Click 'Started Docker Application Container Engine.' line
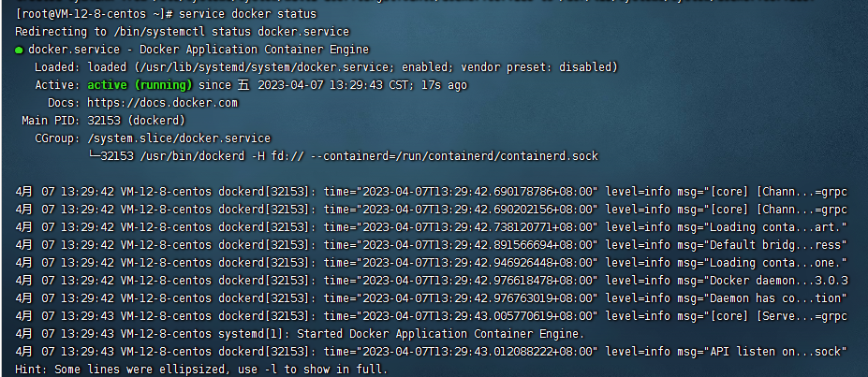 (441, 334)
